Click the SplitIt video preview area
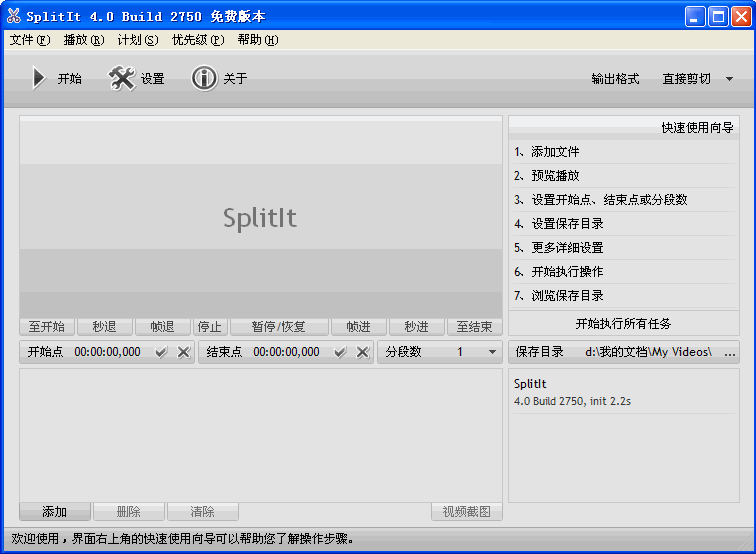Screen dimensions: 756x554 (261, 217)
